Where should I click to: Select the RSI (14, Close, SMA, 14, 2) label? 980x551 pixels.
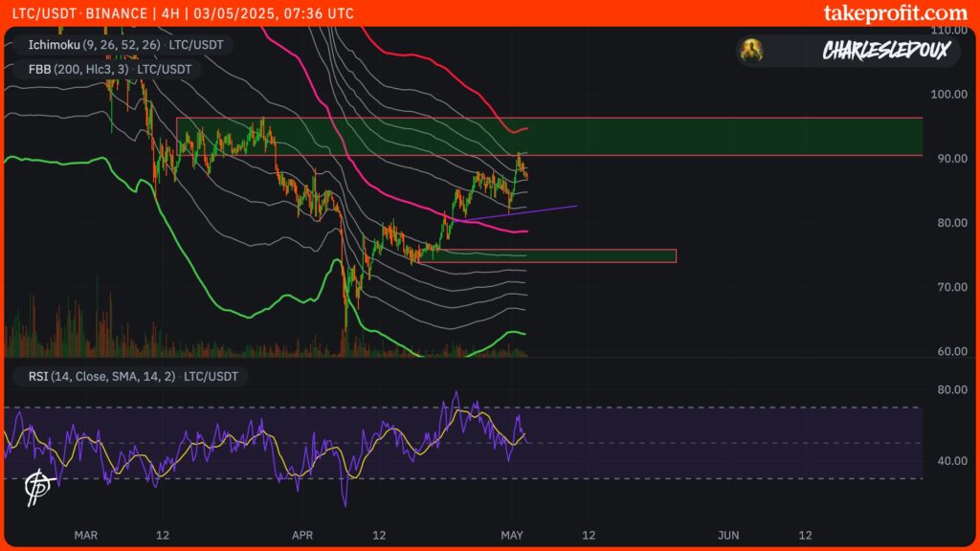tap(132, 377)
